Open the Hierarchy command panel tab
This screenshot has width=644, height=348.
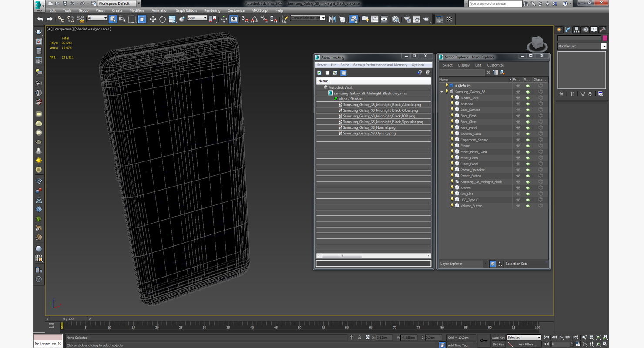pos(577,30)
